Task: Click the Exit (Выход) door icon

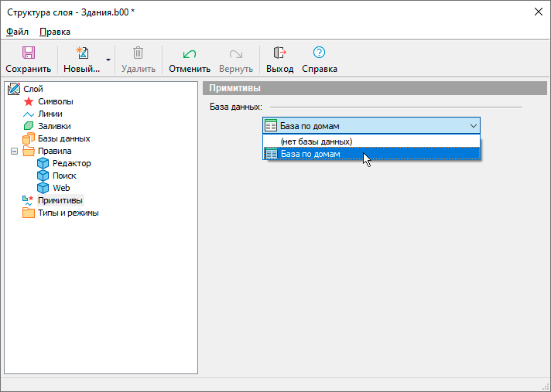Action: pos(279,53)
